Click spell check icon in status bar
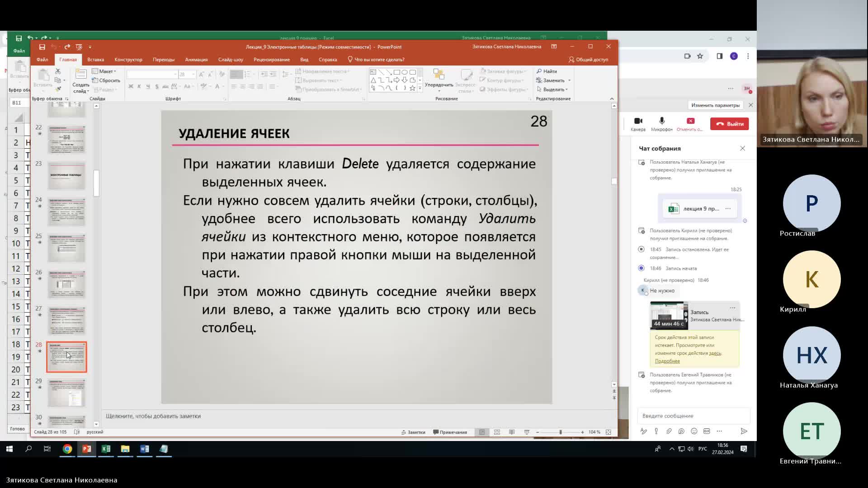 (x=77, y=432)
